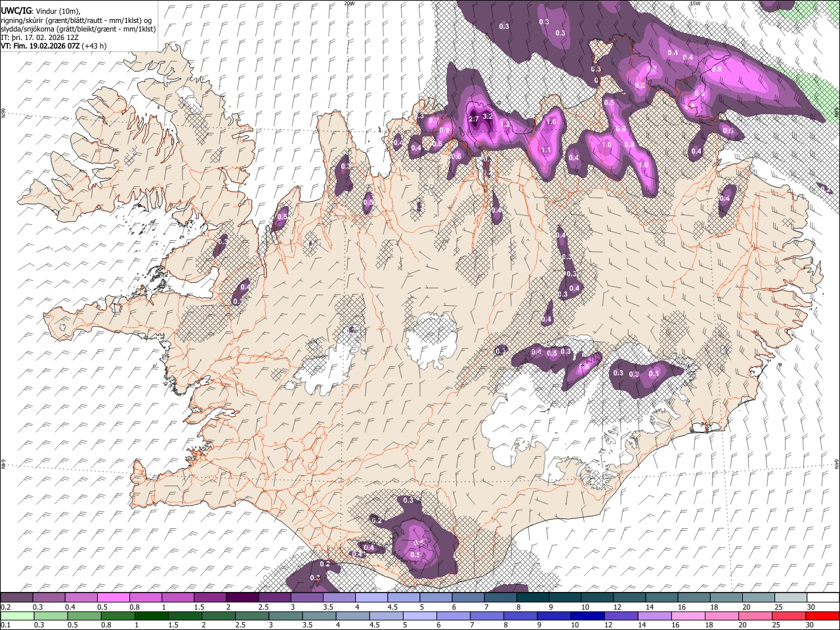Click the '0.2' label under upper legend
This screenshot has height=630, width=840.
(5, 606)
